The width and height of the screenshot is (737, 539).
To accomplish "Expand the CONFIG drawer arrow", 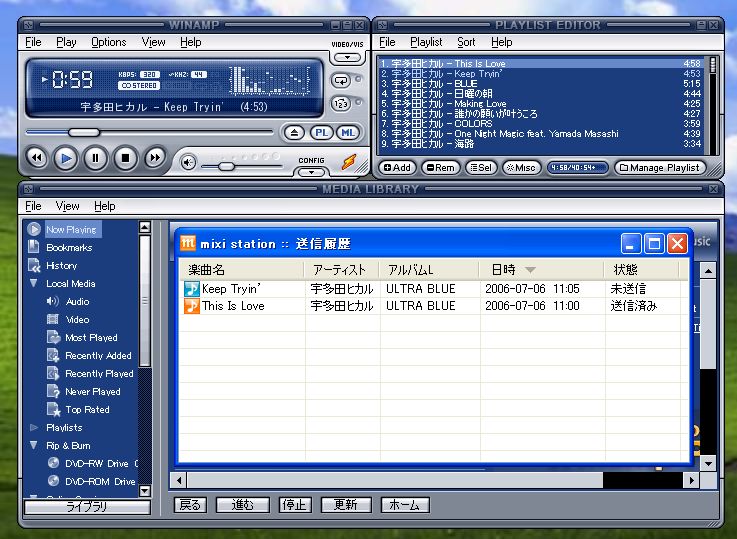I will (311, 172).
